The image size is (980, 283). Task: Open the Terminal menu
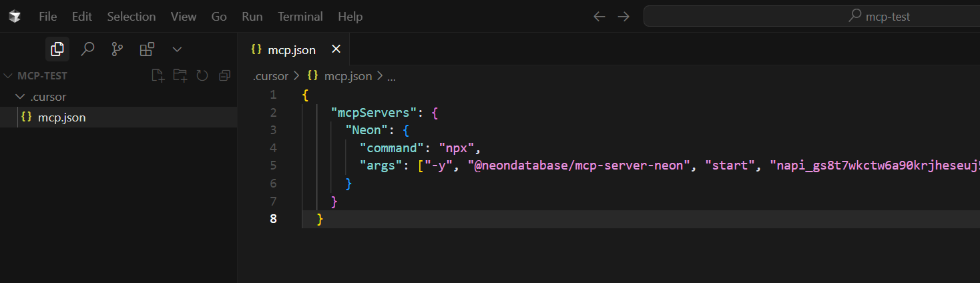(300, 17)
